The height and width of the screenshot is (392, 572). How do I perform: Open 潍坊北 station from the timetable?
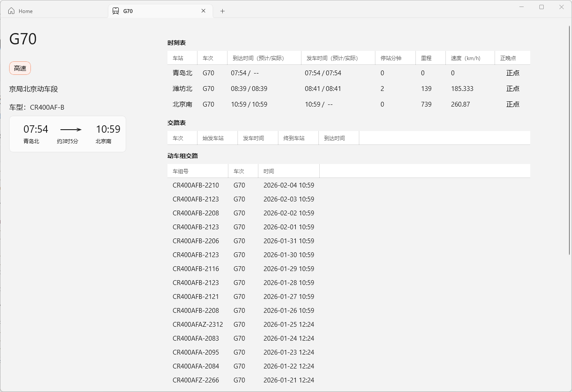coord(182,88)
